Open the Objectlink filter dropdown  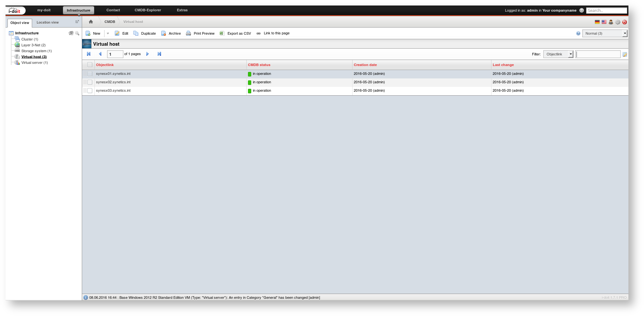[558, 54]
